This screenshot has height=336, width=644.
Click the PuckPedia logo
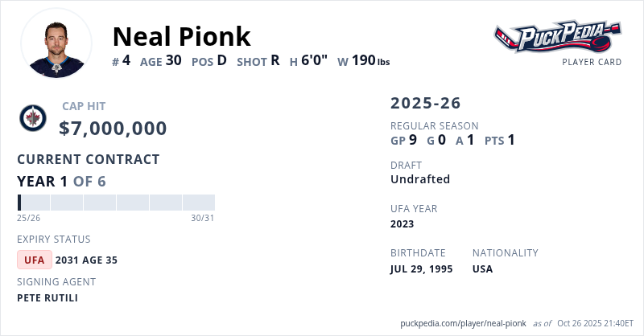(x=557, y=36)
